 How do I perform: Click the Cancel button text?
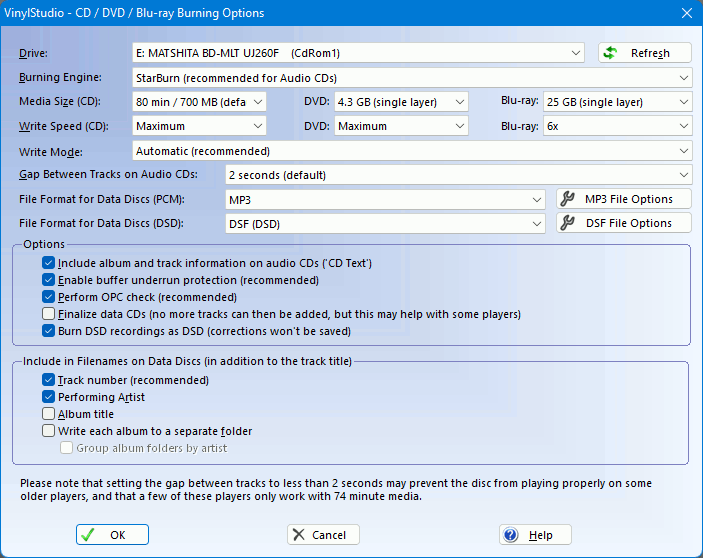tap(329, 535)
